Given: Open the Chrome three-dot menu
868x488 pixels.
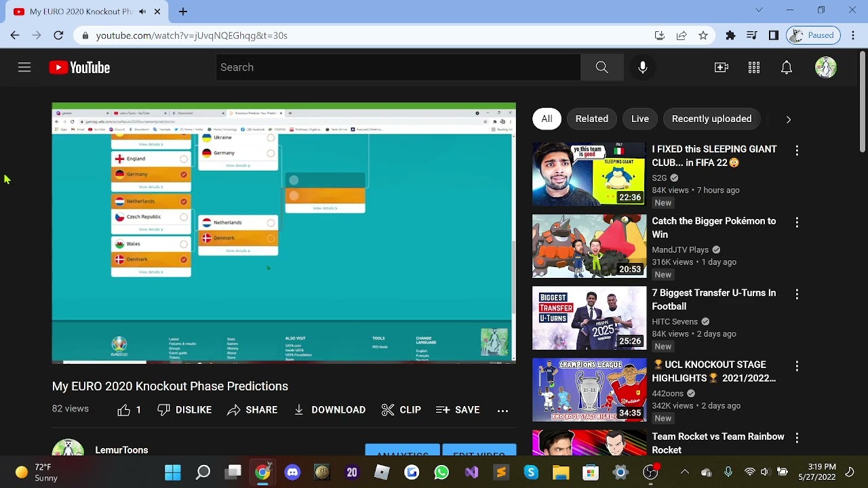Looking at the screenshot, I should pyautogui.click(x=852, y=35).
